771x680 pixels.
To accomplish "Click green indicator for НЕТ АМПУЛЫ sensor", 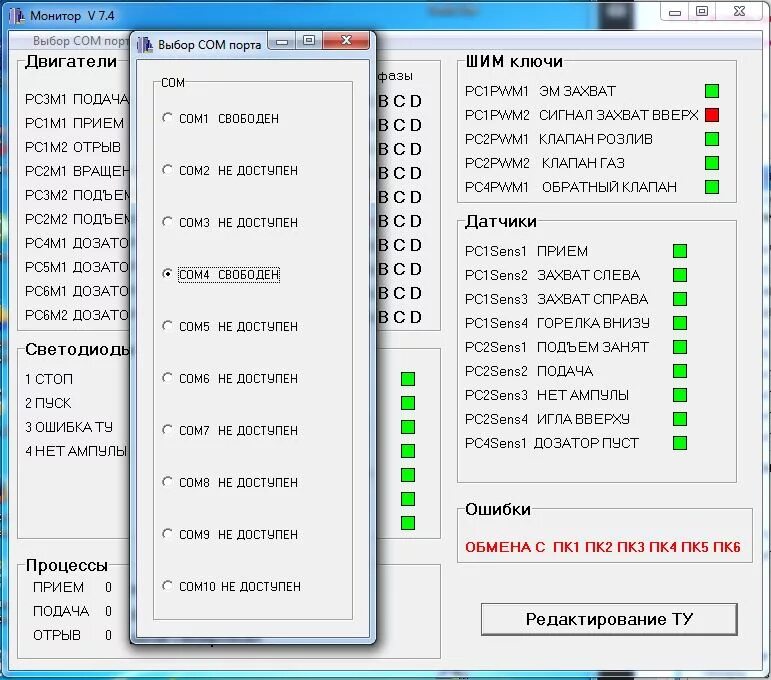I will pyautogui.click(x=680, y=395).
